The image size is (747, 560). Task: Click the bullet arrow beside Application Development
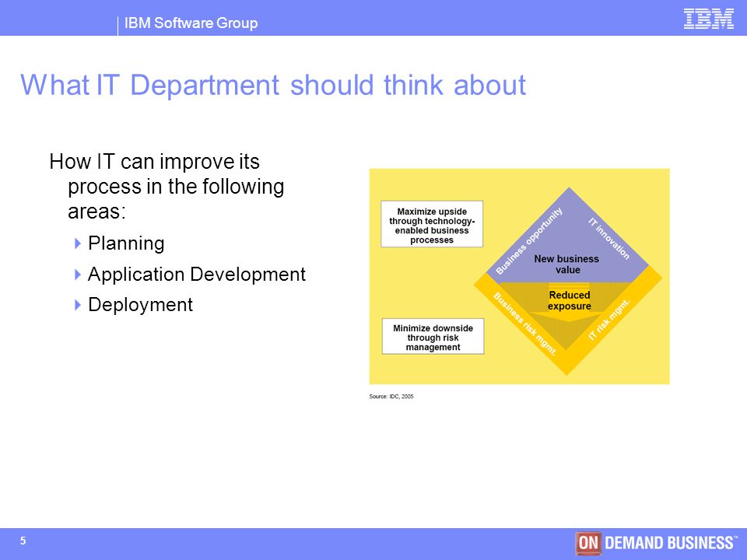(78, 275)
